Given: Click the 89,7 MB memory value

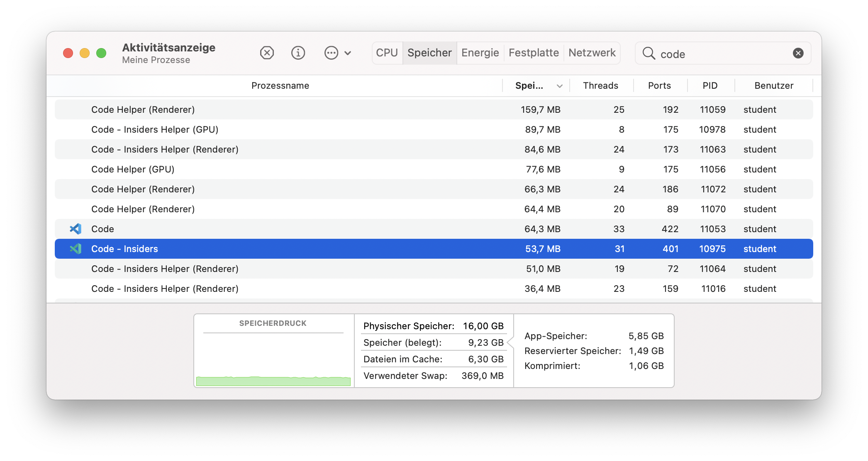Looking at the screenshot, I should tap(543, 129).
